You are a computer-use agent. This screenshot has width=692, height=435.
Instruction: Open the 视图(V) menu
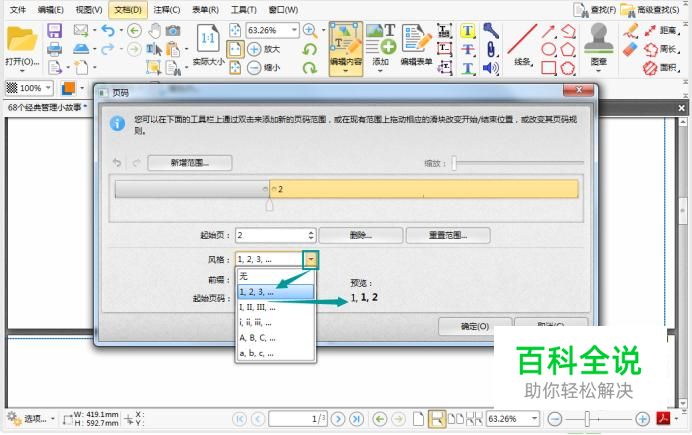[x=89, y=10]
